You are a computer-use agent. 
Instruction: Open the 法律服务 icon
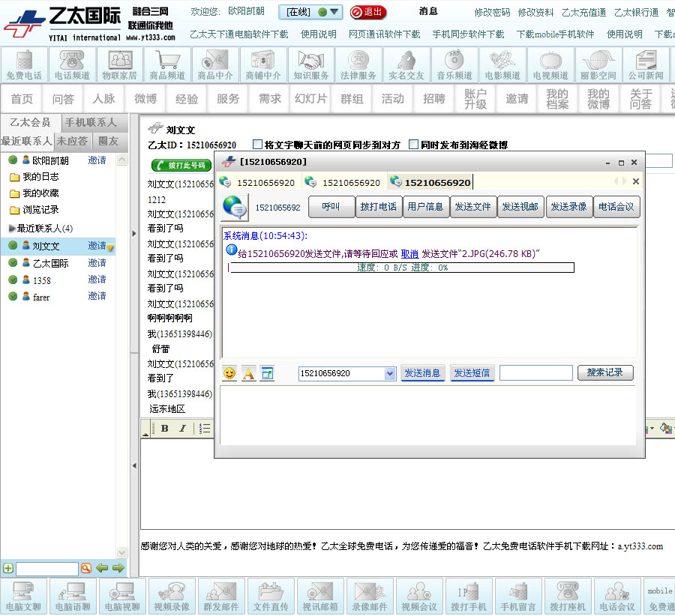pos(358,65)
